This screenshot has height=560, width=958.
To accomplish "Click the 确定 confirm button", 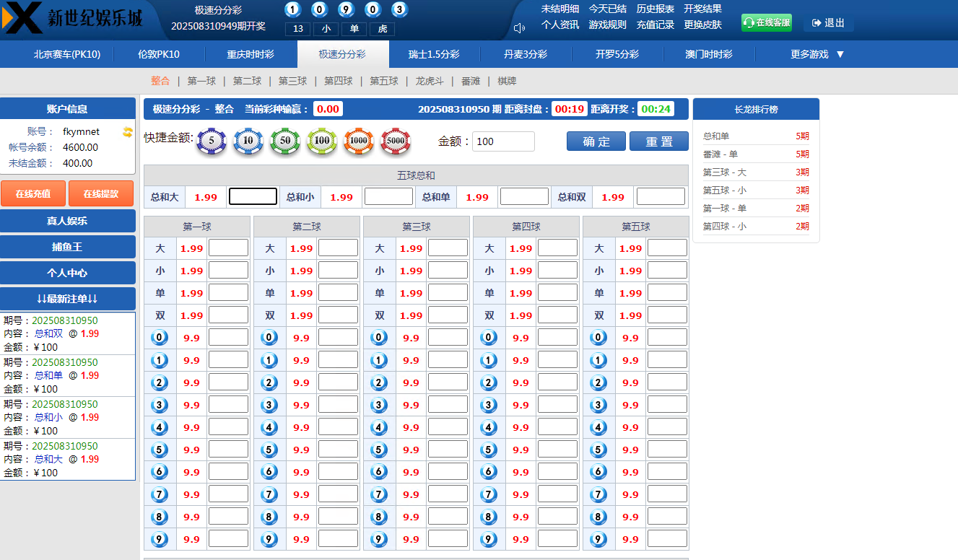I will pyautogui.click(x=596, y=141).
